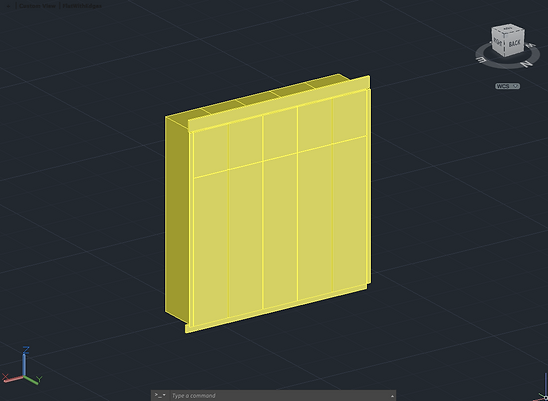Click the BACK face of ViewCube
The width and height of the screenshot is (548, 401).
[x=514, y=43]
